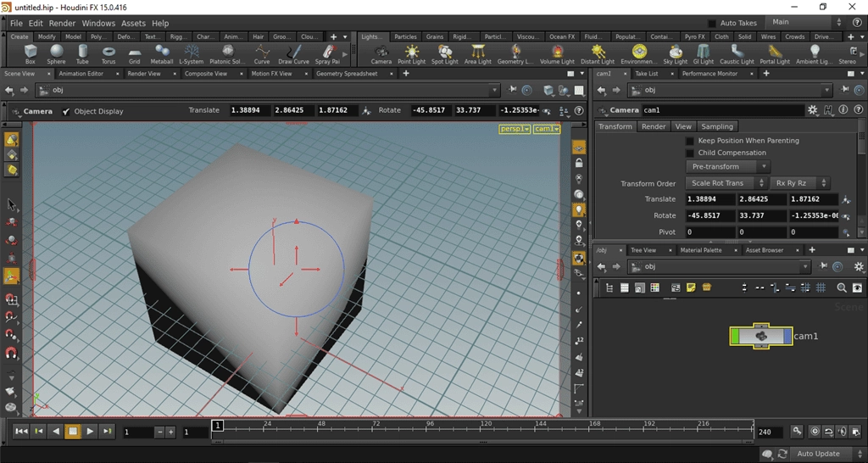Add a Volume Light
Image resolution: width=868 pixels, height=463 pixels.
tap(557, 54)
